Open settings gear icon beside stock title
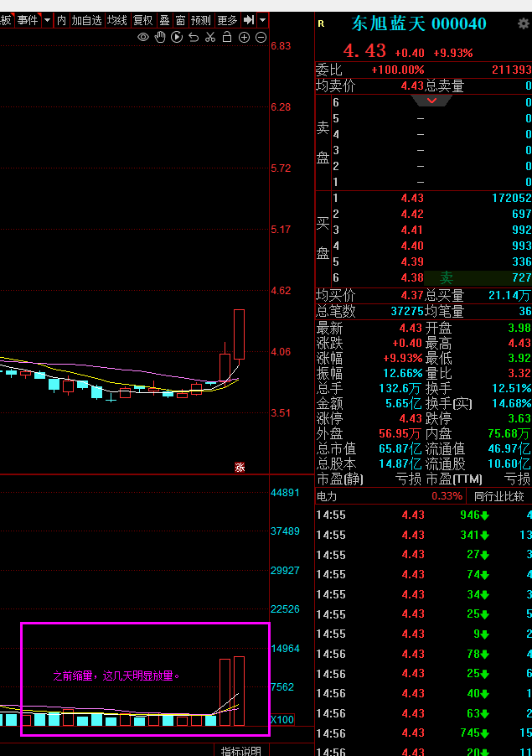This screenshot has width=532, height=756. (x=524, y=23)
